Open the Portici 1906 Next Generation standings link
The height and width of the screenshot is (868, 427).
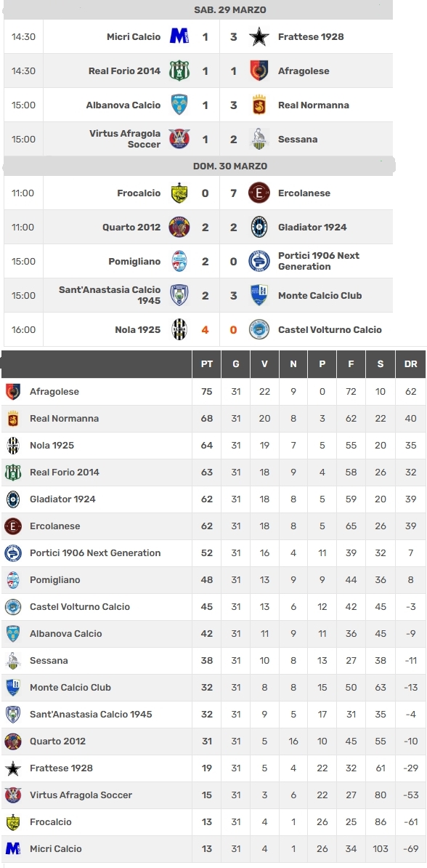95,553
